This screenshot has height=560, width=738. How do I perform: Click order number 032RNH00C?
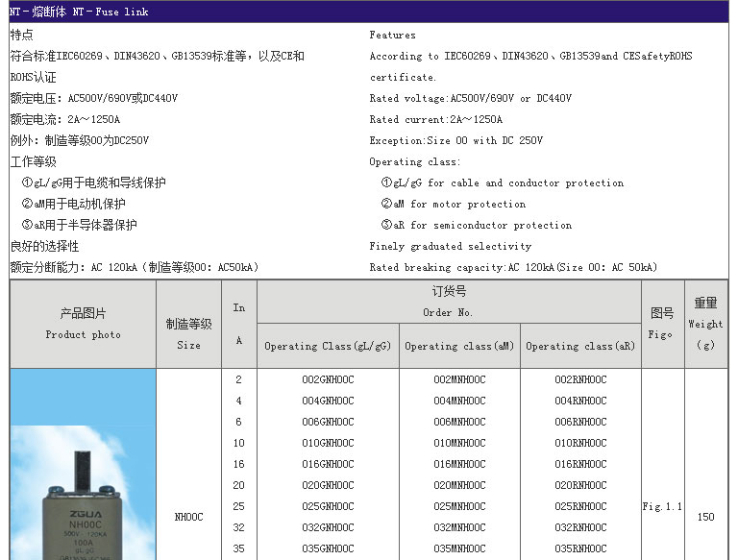(x=580, y=528)
